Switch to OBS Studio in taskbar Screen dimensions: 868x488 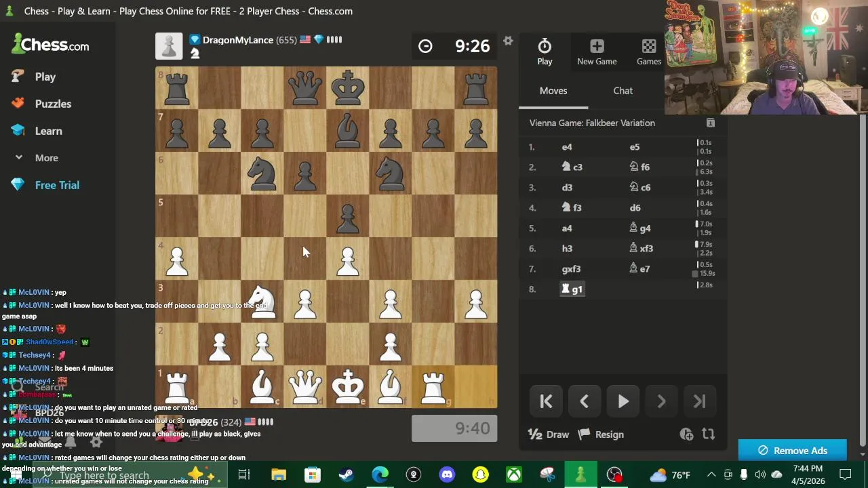coord(614,474)
